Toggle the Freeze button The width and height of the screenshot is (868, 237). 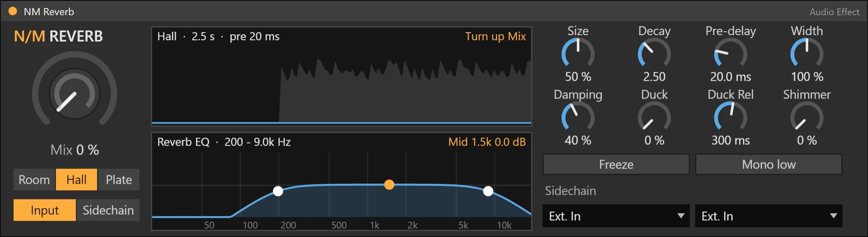click(616, 164)
